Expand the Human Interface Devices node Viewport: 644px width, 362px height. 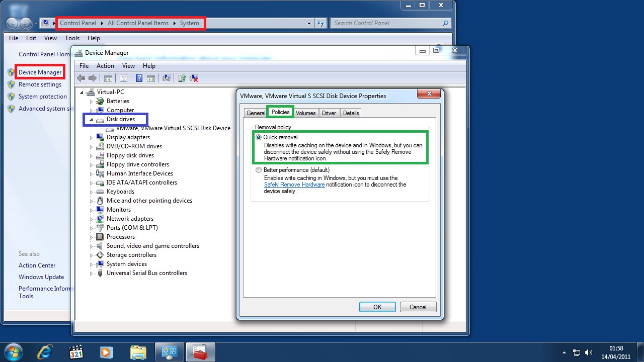pyautogui.click(x=92, y=173)
